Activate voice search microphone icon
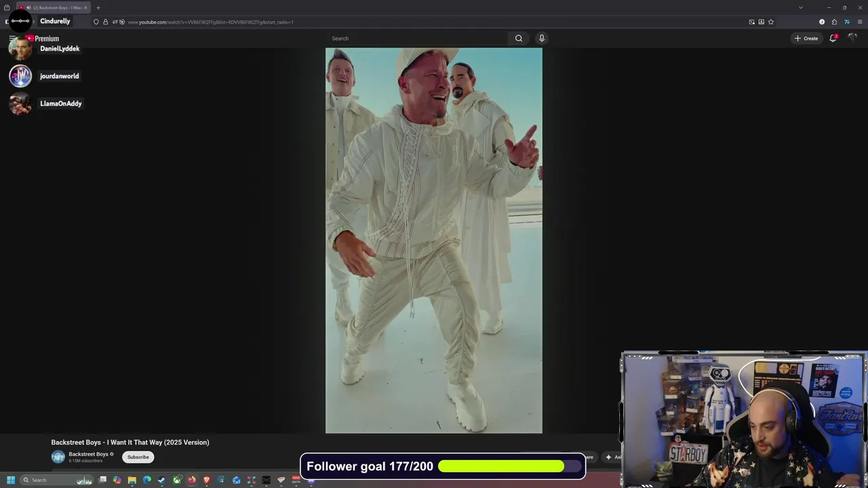 click(541, 39)
